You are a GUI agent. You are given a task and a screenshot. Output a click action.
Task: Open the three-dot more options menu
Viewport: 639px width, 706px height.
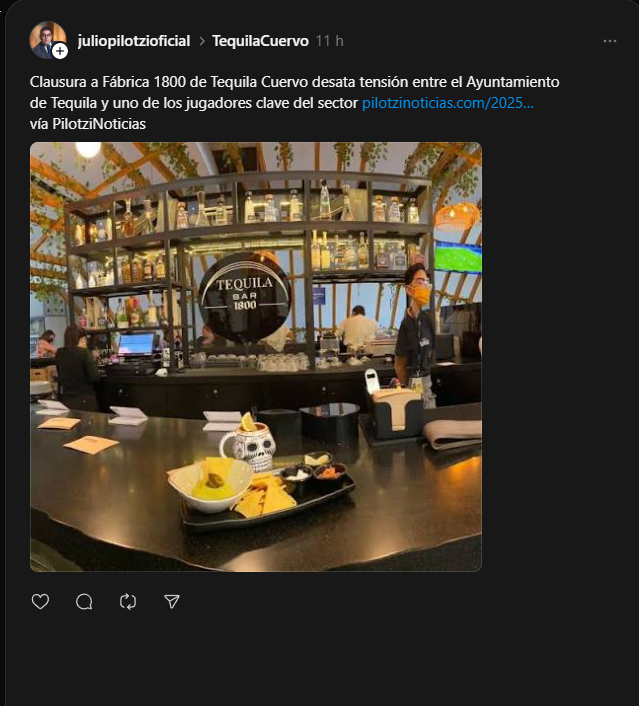[610, 41]
